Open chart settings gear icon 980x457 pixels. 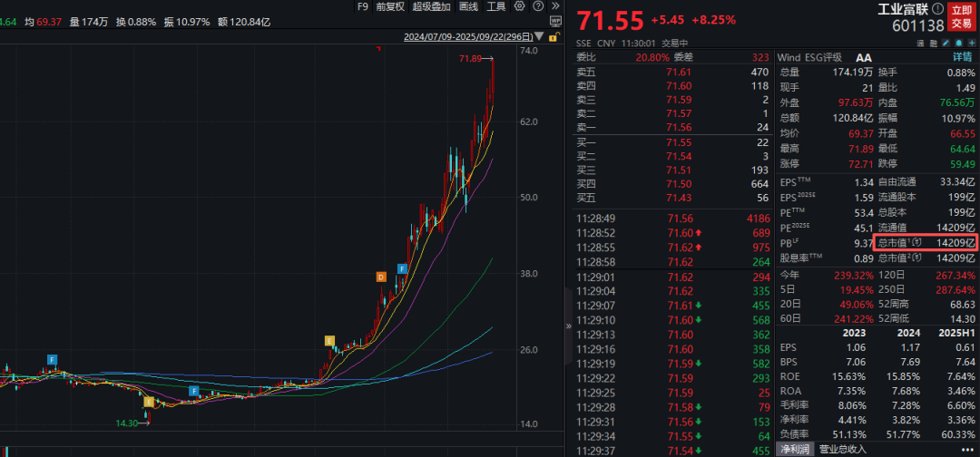tap(518, 6)
